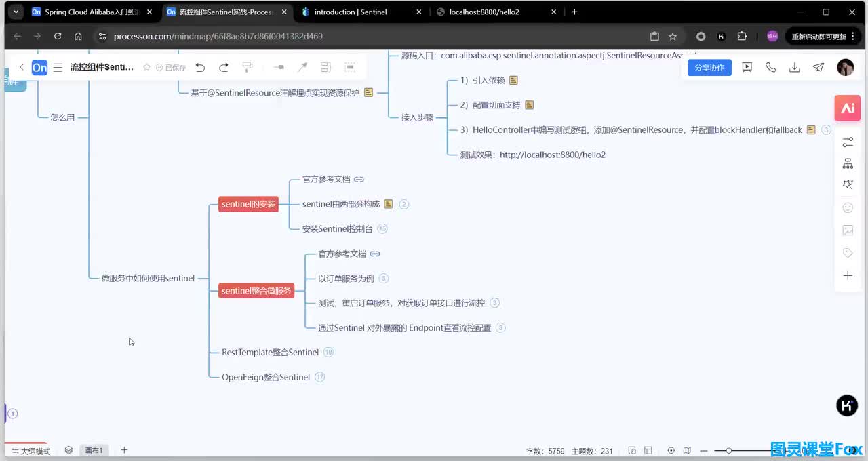Open the layers icon at bottom
The width and height of the screenshot is (868, 461).
(x=68, y=450)
